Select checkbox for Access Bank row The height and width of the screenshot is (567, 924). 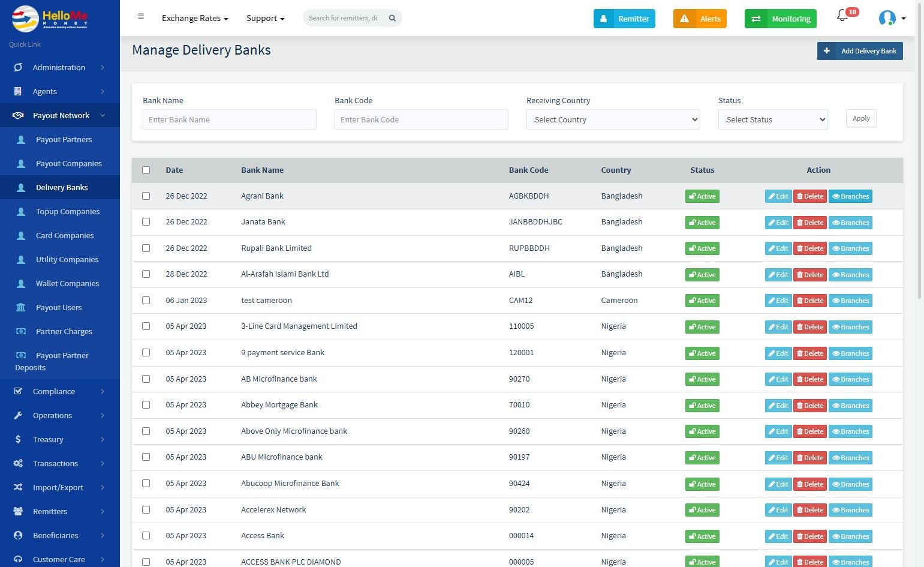tap(146, 536)
